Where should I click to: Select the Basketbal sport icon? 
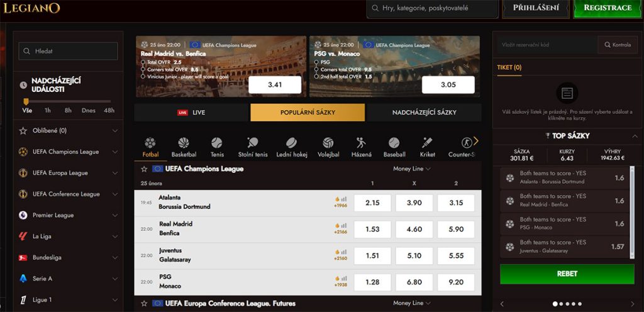pyautogui.click(x=184, y=143)
